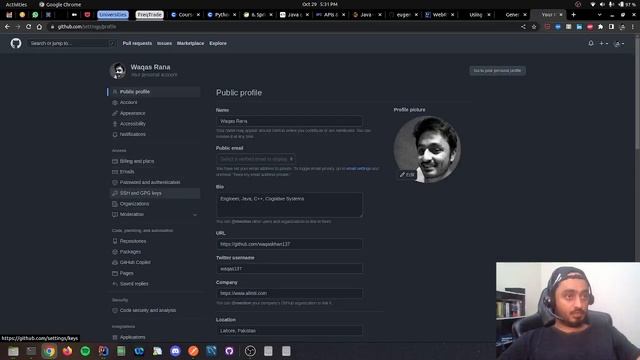Open the user avatar menu in header
Viewport: 640px width, 360px height.
click(x=619, y=43)
